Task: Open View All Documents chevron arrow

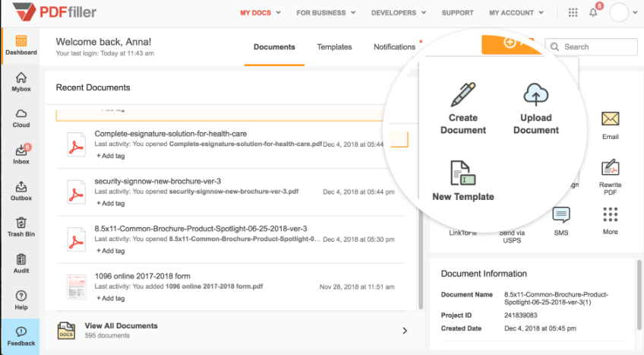Action: pos(405,331)
